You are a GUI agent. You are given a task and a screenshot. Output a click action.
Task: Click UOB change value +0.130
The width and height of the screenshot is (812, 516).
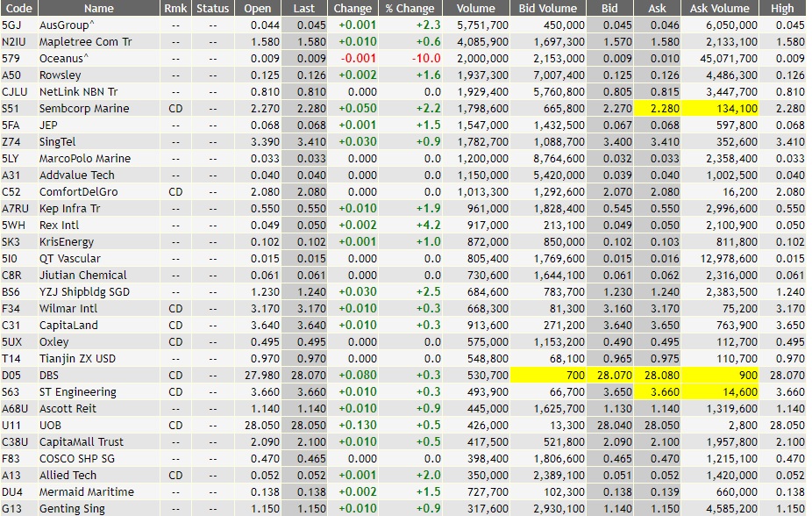tap(358, 426)
